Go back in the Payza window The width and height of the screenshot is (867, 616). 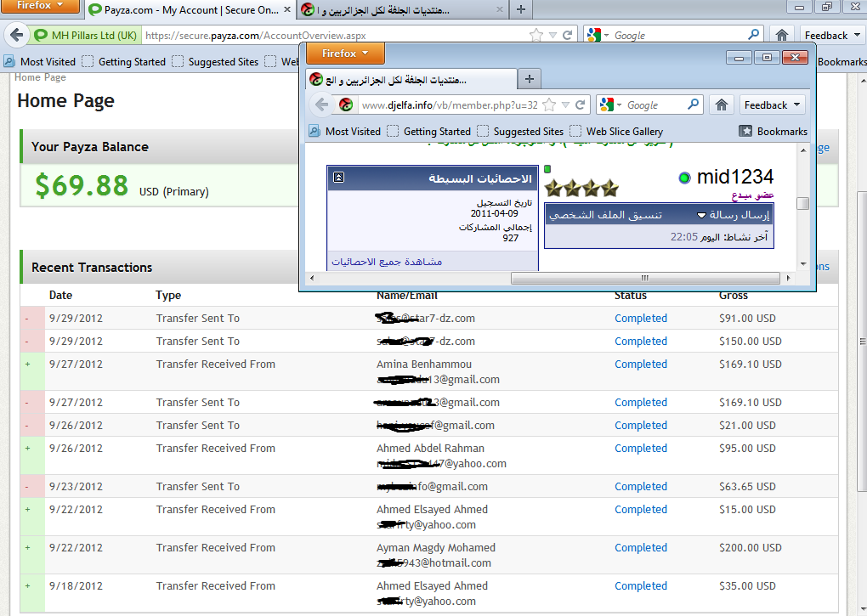(17, 36)
